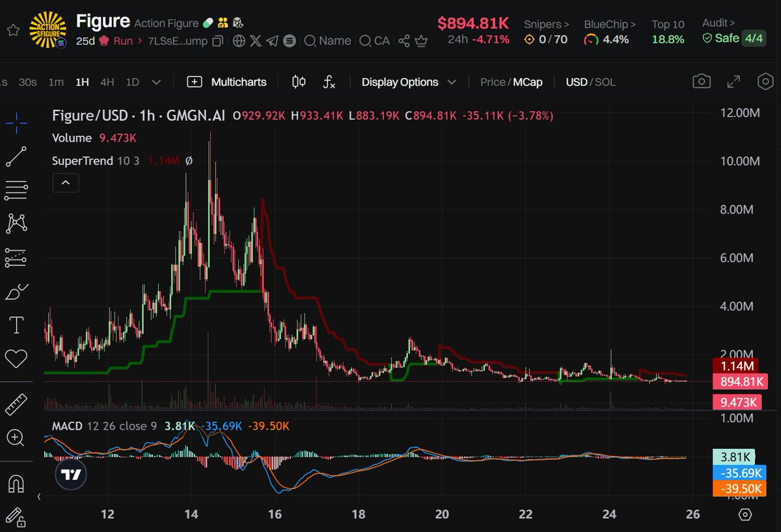Search by CA

point(374,41)
